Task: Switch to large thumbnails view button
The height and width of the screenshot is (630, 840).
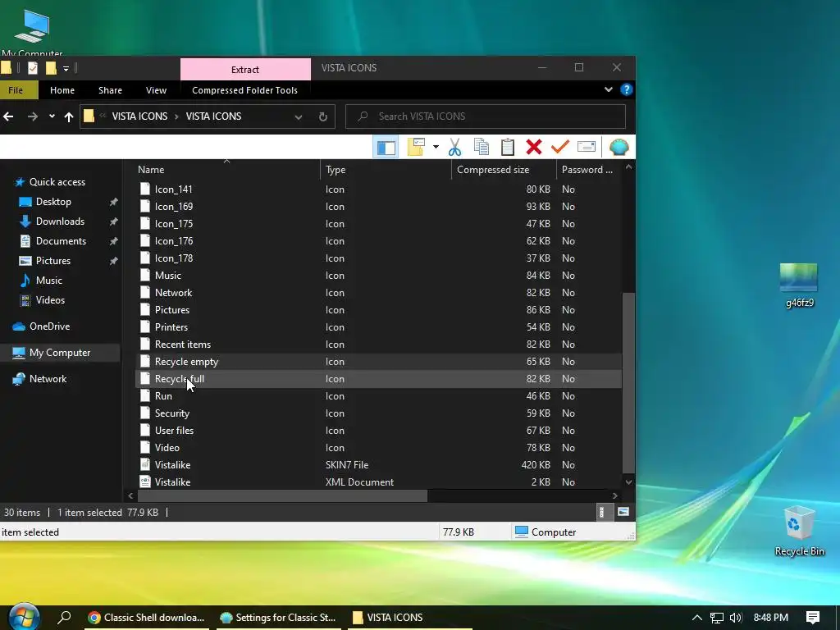Action: pos(623,512)
